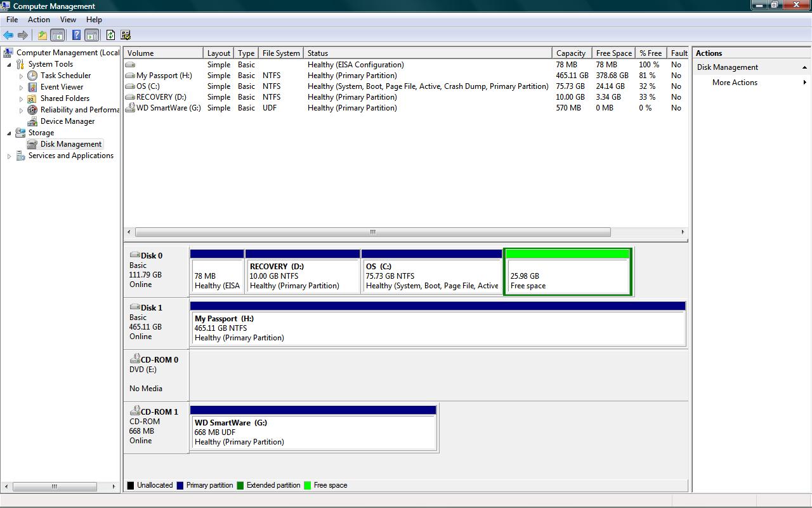Click the disk settings toolbar icon

click(x=126, y=36)
